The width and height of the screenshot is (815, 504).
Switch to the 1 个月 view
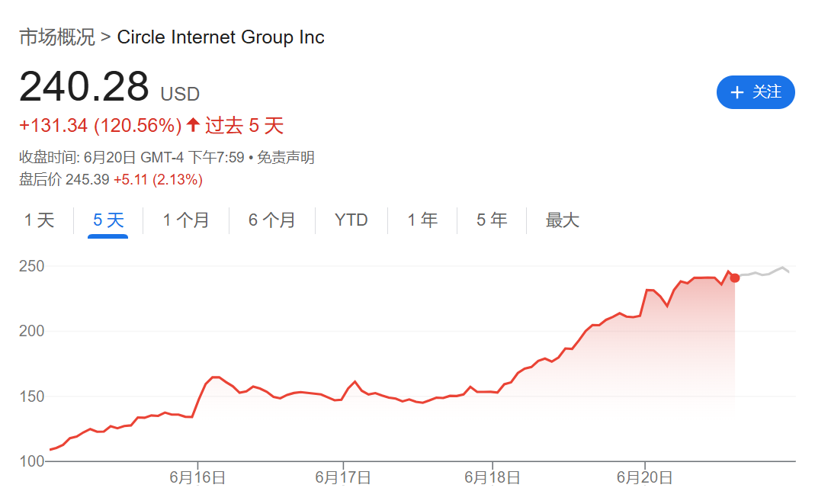pyautogui.click(x=185, y=220)
